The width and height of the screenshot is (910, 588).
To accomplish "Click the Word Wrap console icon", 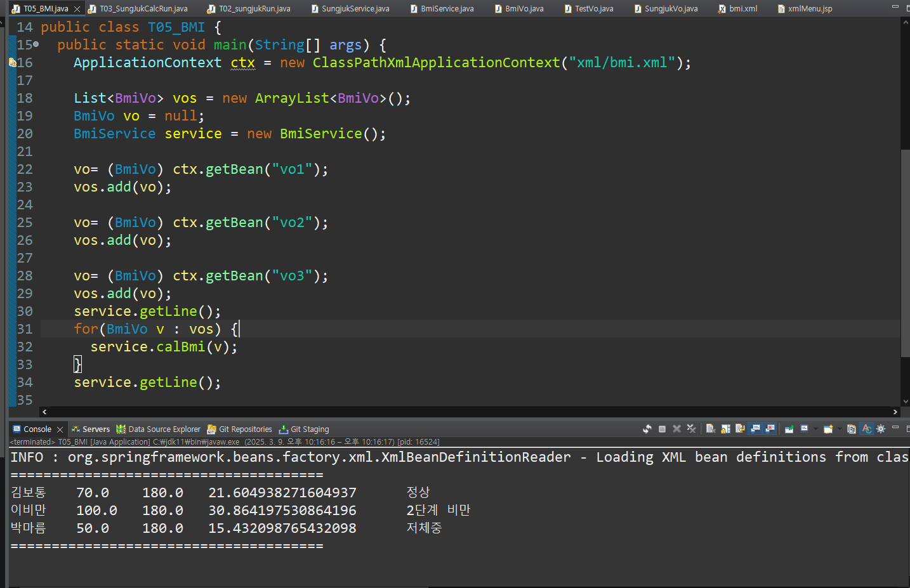I will 740,429.
